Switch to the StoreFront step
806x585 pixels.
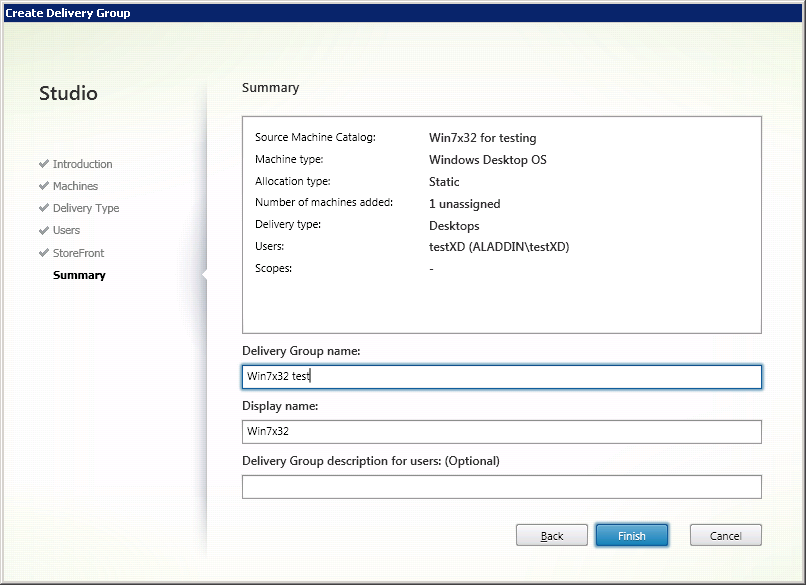pyautogui.click(x=78, y=253)
